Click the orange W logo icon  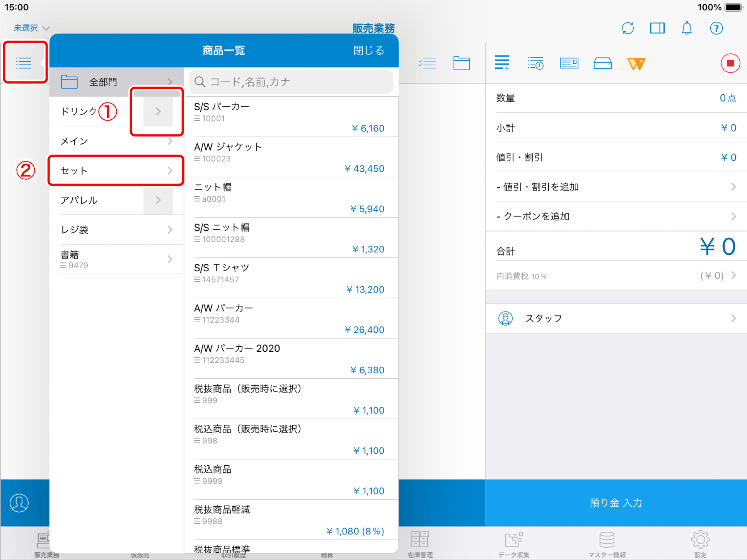click(x=636, y=64)
